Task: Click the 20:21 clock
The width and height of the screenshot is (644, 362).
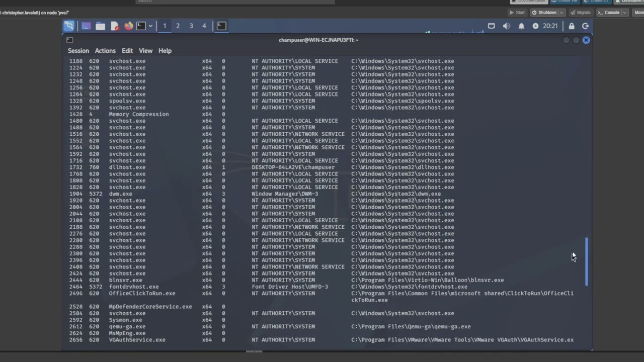Action: click(550, 26)
